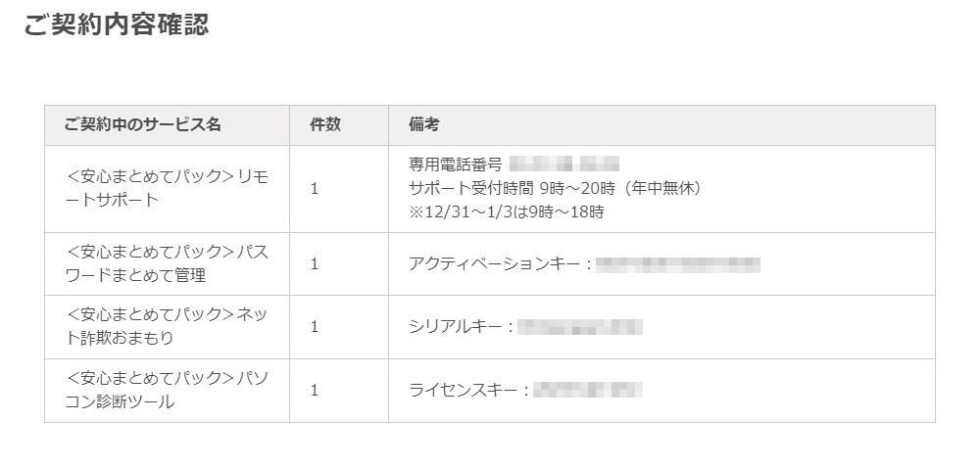
Task: Select the リモートサポート service name cell
Action: 167,189
